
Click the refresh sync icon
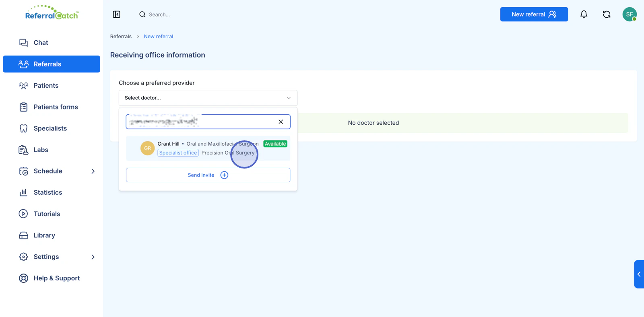pyautogui.click(x=607, y=14)
